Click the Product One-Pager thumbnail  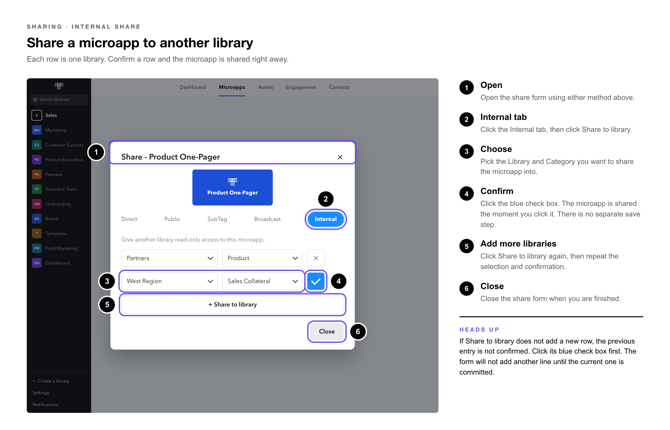coord(232,188)
